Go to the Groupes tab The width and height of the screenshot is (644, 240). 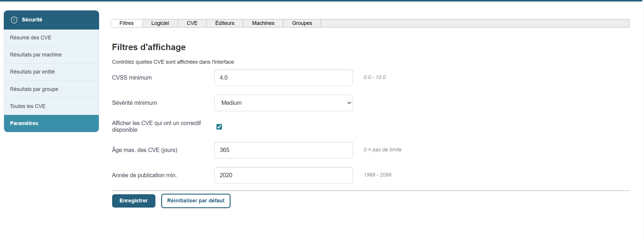[302, 23]
